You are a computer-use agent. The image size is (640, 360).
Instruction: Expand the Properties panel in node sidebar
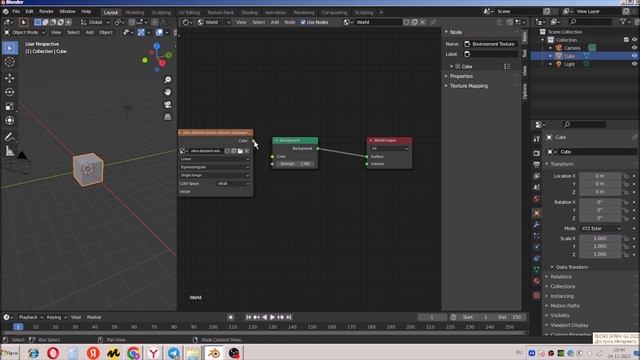coord(461,76)
